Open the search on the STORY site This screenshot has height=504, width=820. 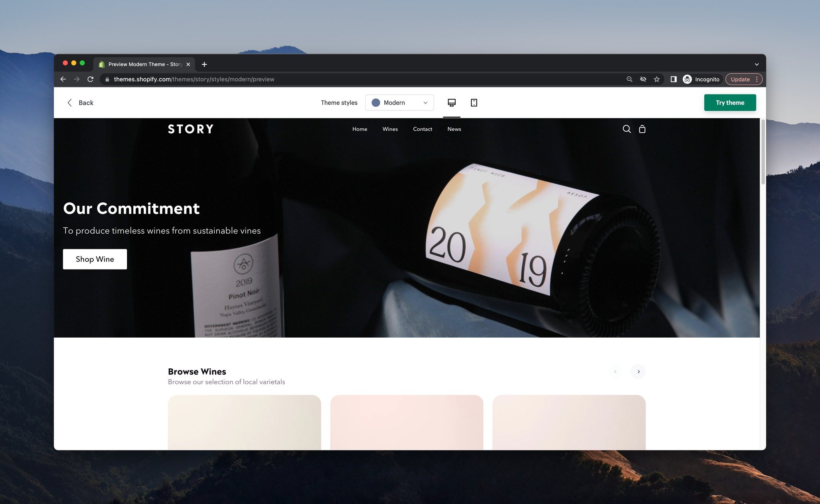click(626, 129)
